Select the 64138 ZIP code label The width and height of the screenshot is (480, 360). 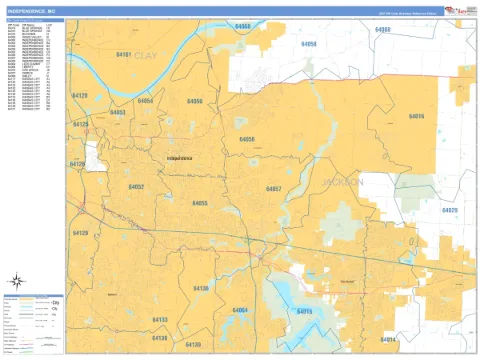point(160,338)
